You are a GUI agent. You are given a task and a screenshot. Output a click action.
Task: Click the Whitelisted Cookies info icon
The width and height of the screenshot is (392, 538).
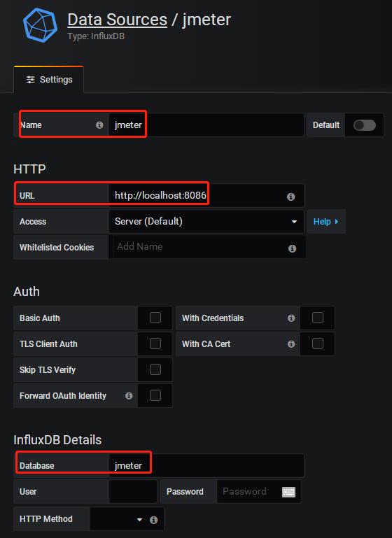[292, 248]
